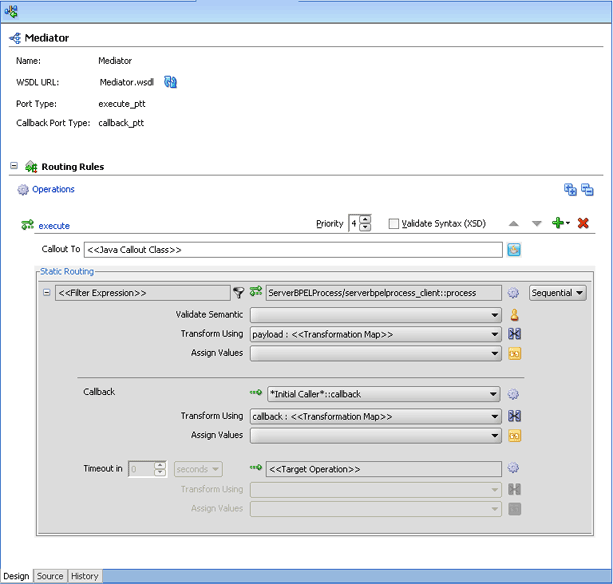Image resolution: width=613 pixels, height=584 pixels.
Task: Open the payload Transform Using dropdown
Action: (x=376, y=334)
